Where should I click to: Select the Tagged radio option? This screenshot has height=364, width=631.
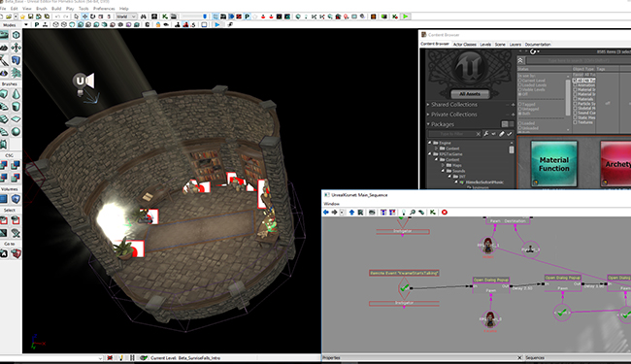pyautogui.click(x=520, y=104)
